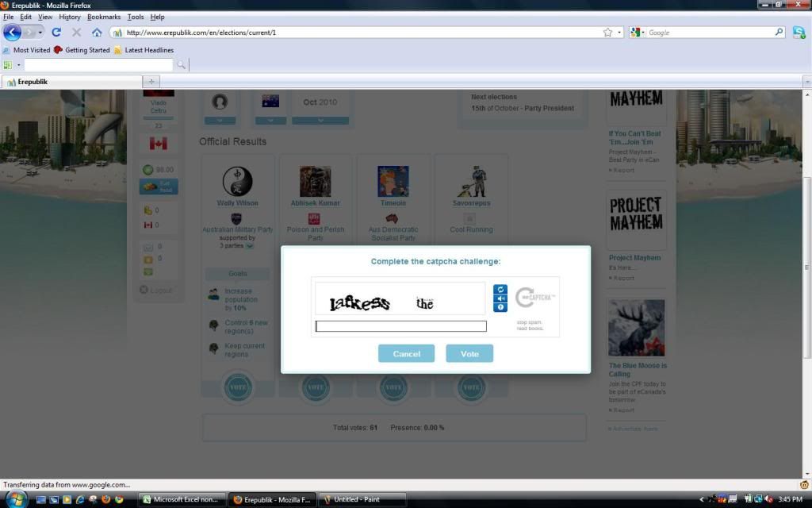
Task: Switch to the Erepublik tab
Action: (71, 81)
